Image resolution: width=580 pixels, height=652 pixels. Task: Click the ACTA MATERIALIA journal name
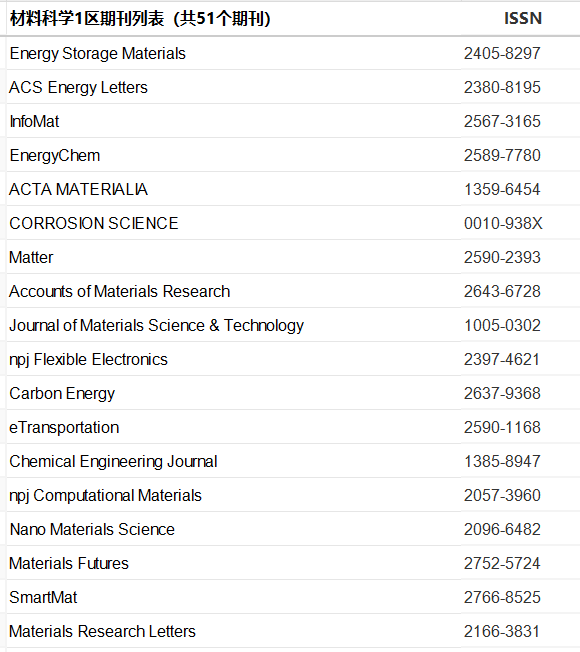78,190
